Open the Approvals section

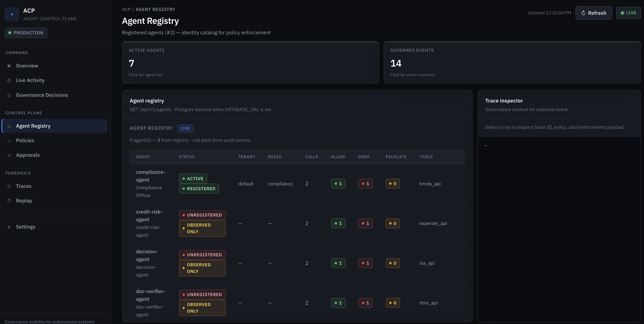54,155
